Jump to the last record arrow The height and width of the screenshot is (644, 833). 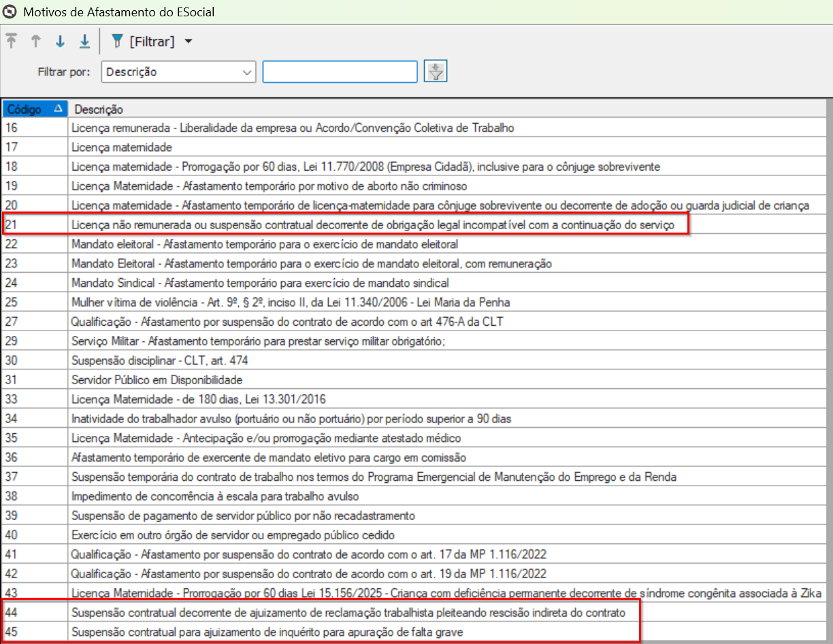[x=84, y=41]
